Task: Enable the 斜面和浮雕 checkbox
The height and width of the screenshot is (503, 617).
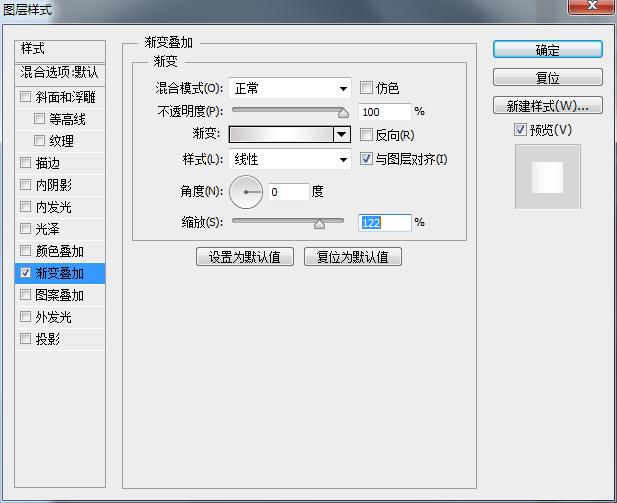Action: (x=25, y=96)
